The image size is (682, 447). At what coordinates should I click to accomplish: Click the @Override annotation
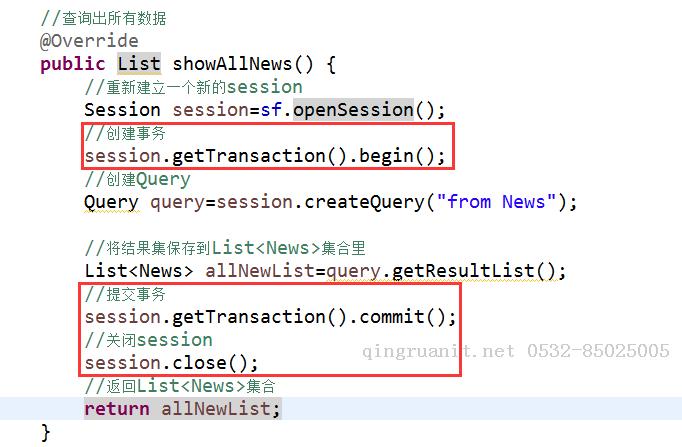pyautogui.click(x=89, y=41)
